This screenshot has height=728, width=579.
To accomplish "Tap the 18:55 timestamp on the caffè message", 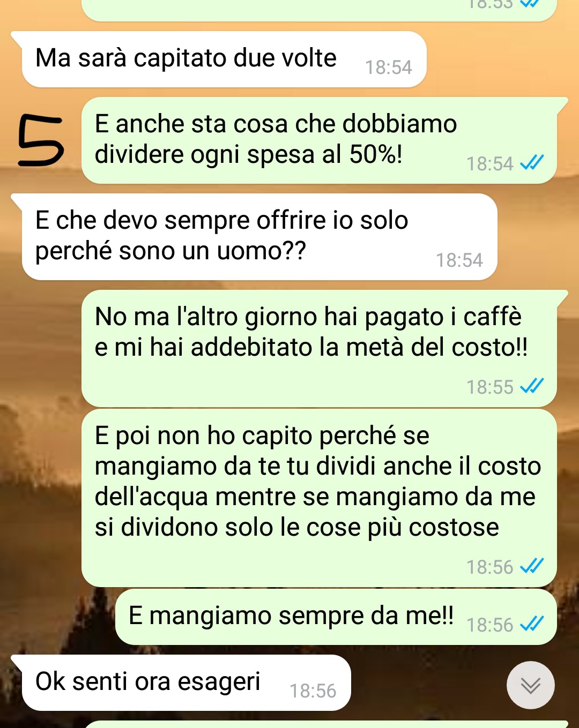I will [490, 387].
